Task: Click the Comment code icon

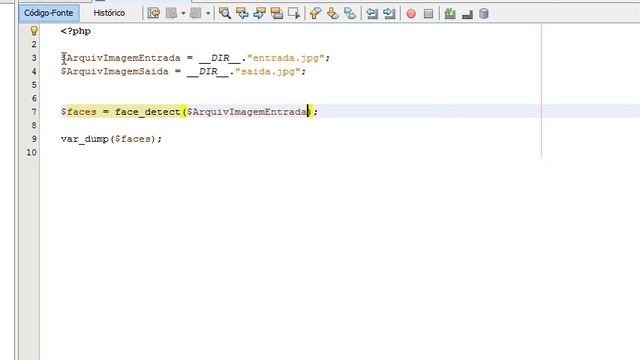Action: pyautogui.click(x=450, y=13)
